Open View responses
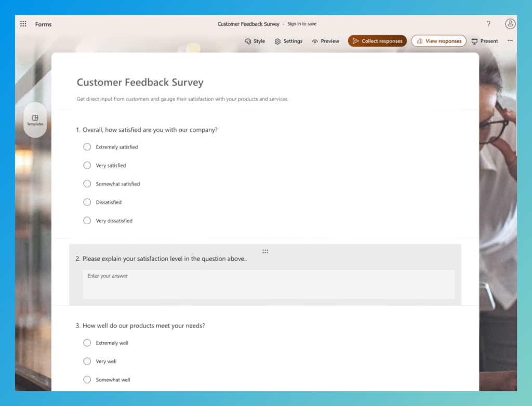This screenshot has height=406, width=532. tap(438, 40)
